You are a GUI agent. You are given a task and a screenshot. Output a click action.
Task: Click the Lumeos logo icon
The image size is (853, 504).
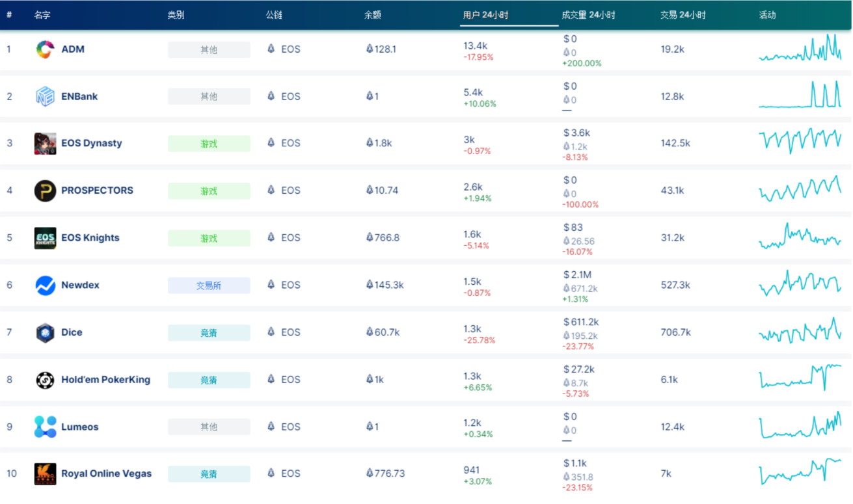pos(45,427)
